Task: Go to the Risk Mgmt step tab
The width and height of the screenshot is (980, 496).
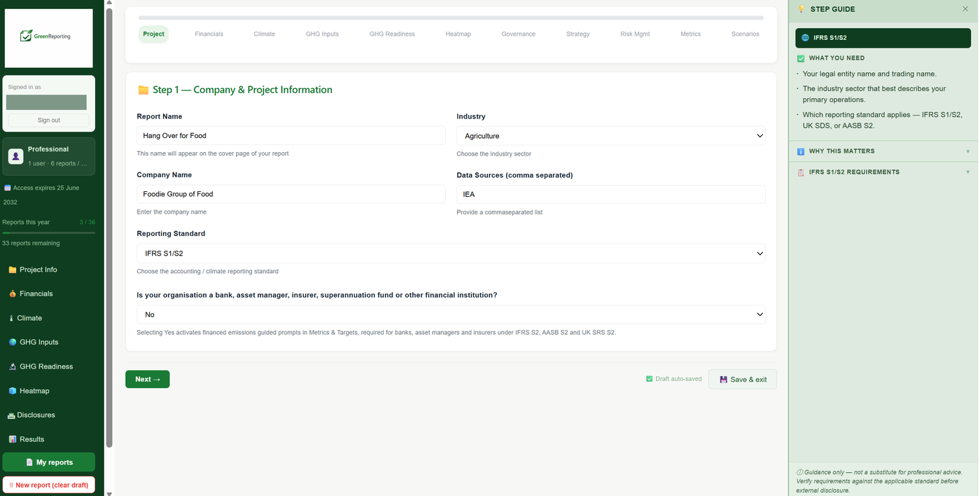Action: click(635, 34)
